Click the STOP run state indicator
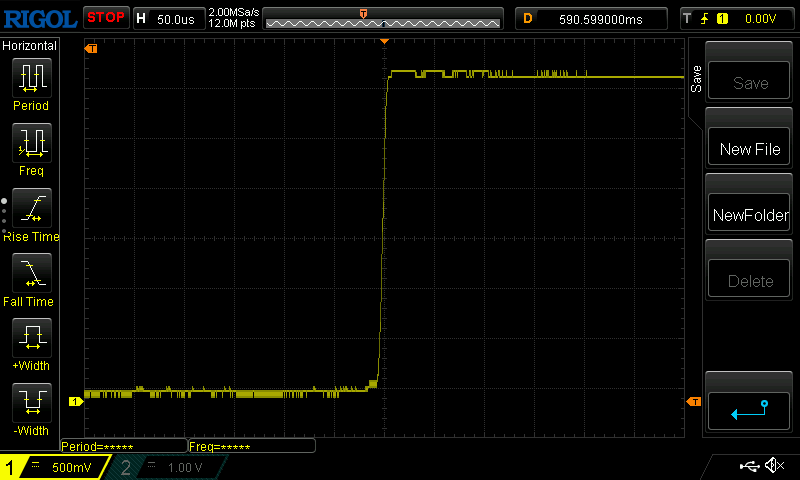 tap(105, 17)
